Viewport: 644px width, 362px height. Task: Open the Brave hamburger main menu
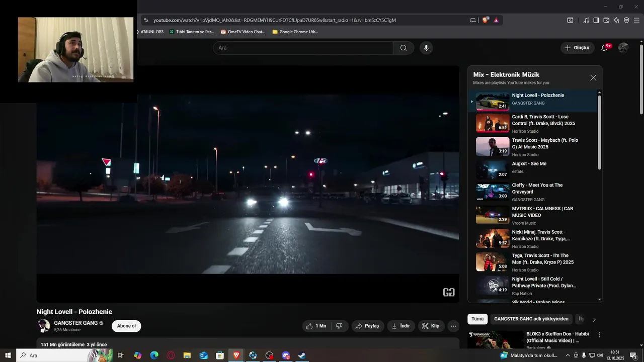(637, 20)
